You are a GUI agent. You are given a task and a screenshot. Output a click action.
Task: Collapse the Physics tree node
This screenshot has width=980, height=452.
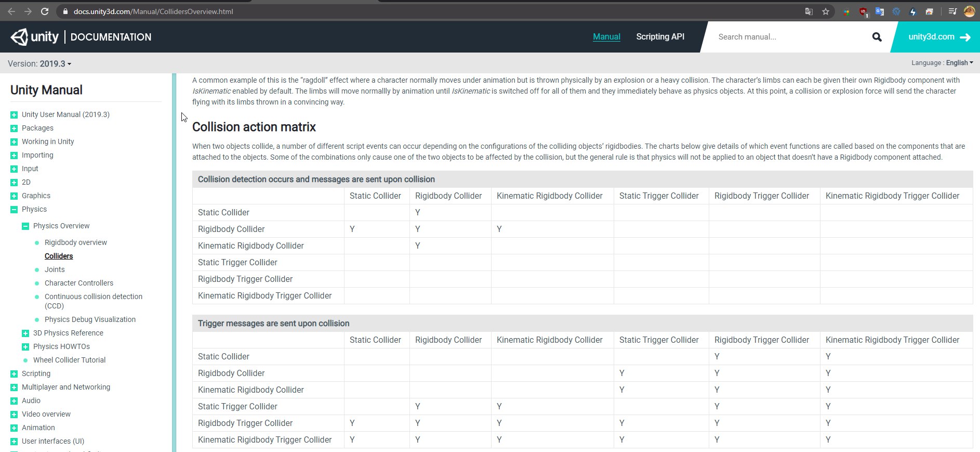click(x=14, y=210)
